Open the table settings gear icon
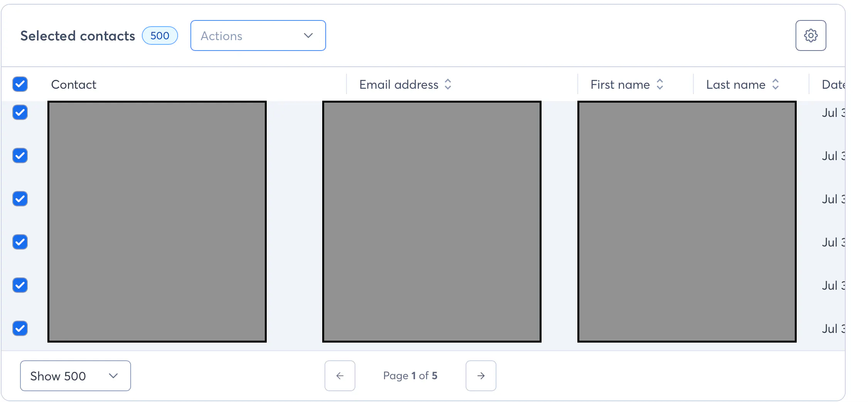This screenshot has width=868, height=402. [811, 35]
